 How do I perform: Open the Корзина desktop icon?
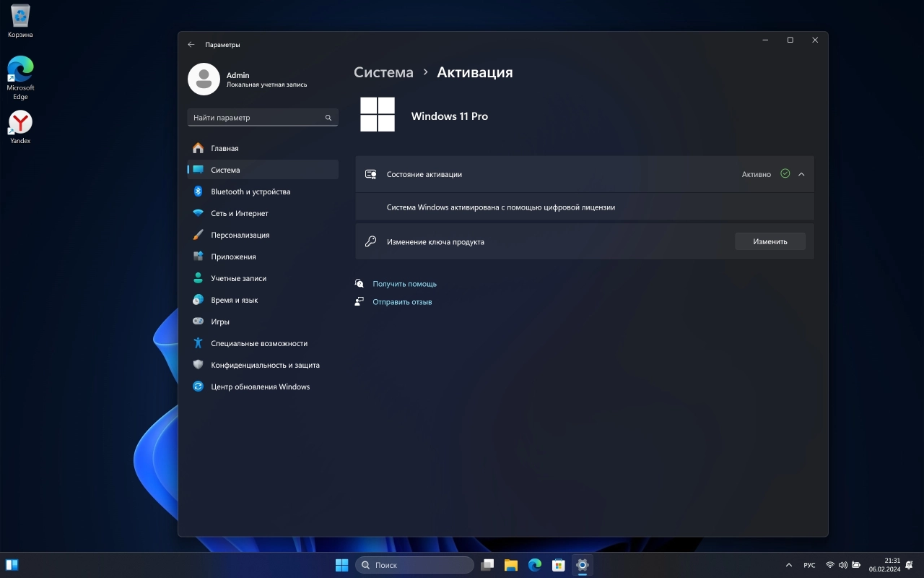(x=20, y=21)
